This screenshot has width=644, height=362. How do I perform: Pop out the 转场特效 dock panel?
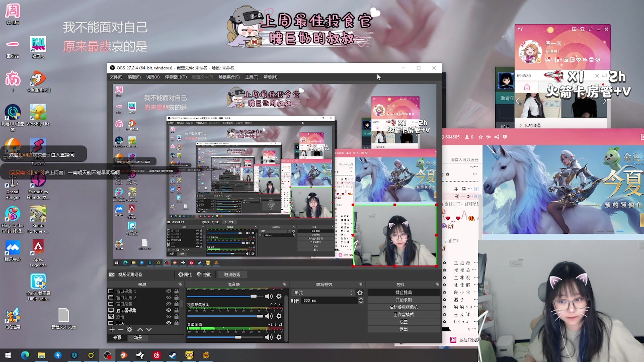(x=361, y=284)
